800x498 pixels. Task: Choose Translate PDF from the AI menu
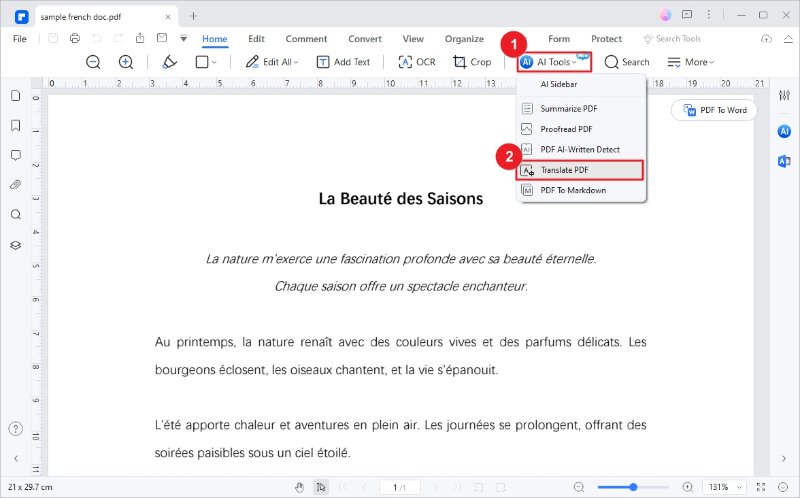580,170
